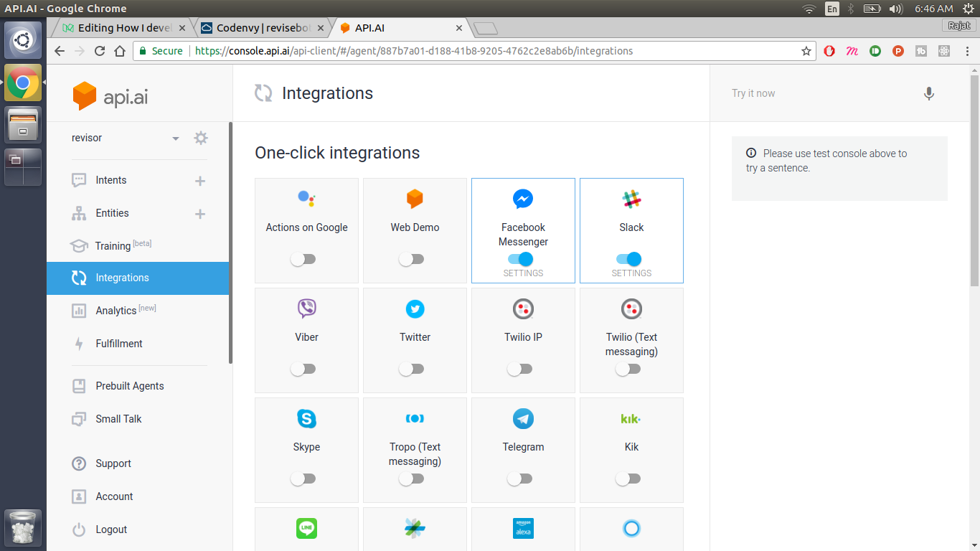The width and height of the screenshot is (980, 551).
Task: Click the Facebook Messenger logo icon
Action: click(523, 199)
